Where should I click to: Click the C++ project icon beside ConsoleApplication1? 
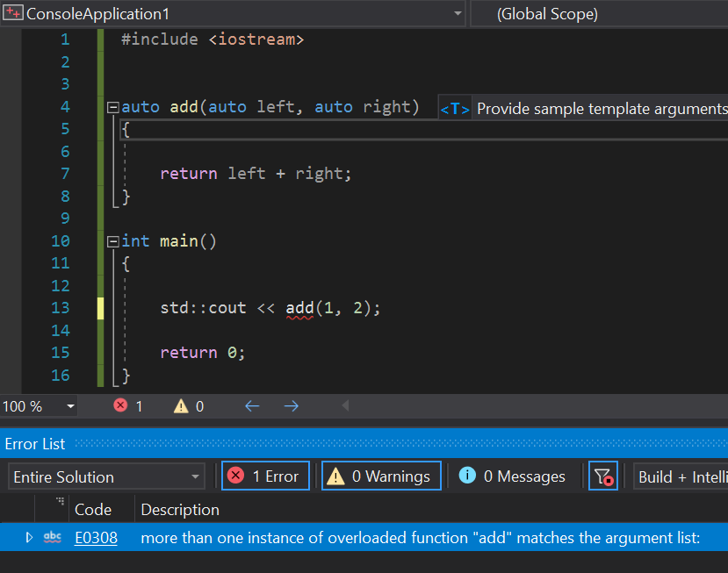(x=12, y=13)
